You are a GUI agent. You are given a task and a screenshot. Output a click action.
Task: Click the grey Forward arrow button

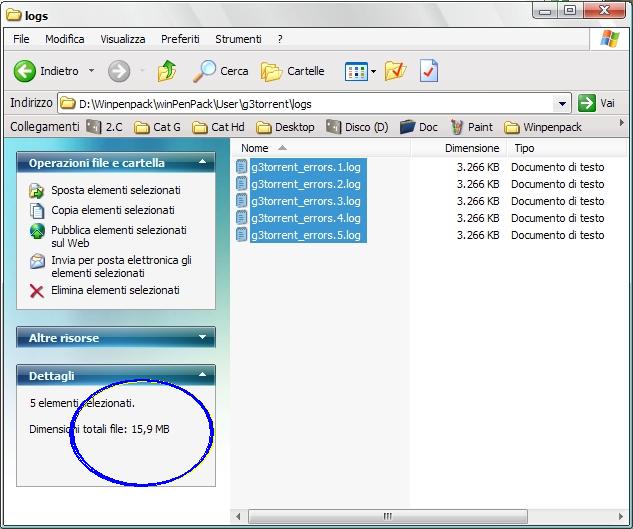tap(119, 71)
